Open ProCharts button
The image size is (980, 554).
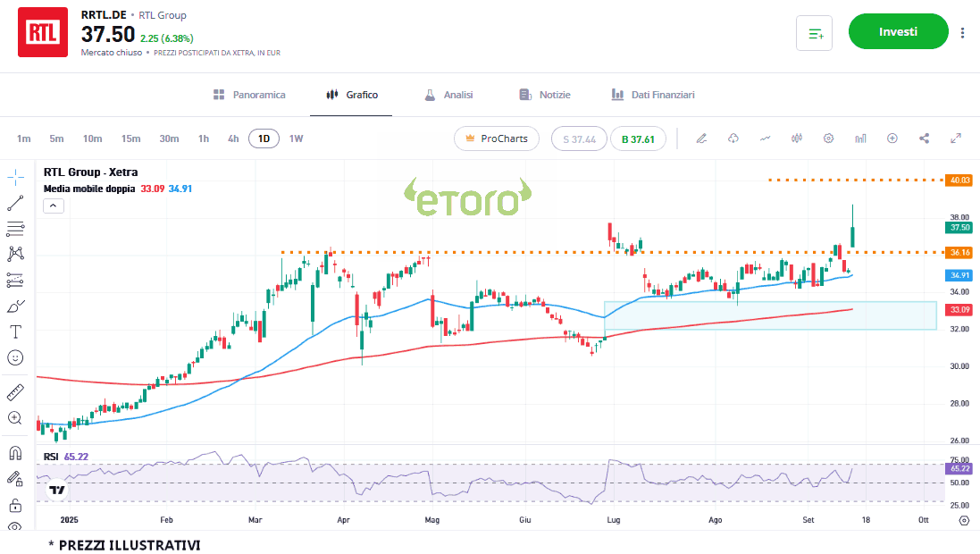[x=498, y=138]
